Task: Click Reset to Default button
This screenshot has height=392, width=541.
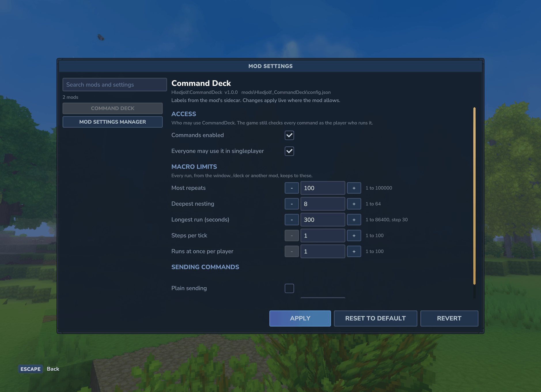Action: click(375, 318)
